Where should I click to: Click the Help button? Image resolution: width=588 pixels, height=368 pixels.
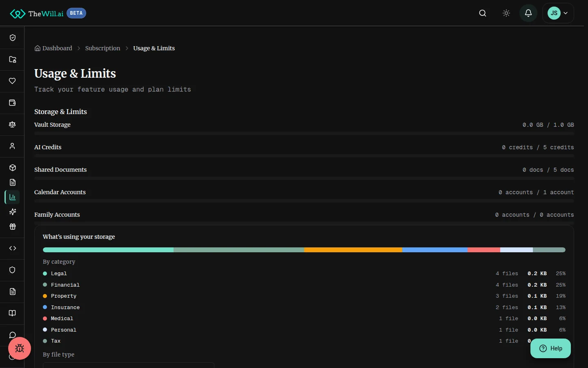coord(550,348)
